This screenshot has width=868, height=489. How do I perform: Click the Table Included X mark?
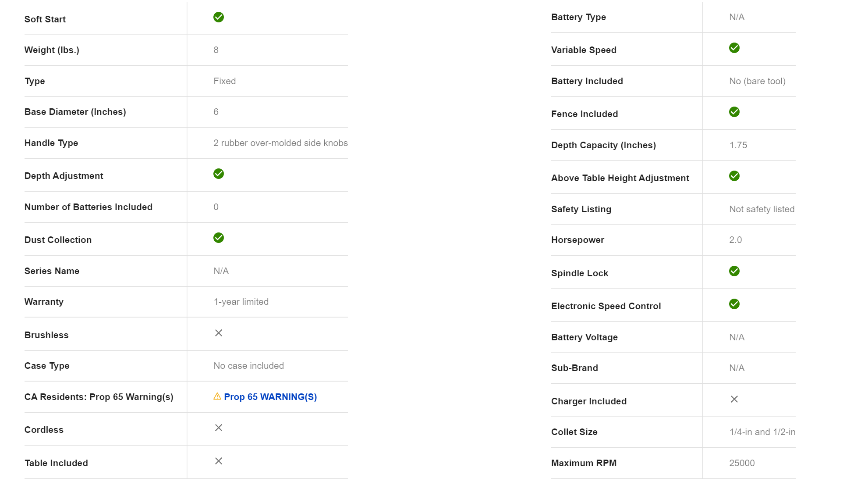(218, 461)
